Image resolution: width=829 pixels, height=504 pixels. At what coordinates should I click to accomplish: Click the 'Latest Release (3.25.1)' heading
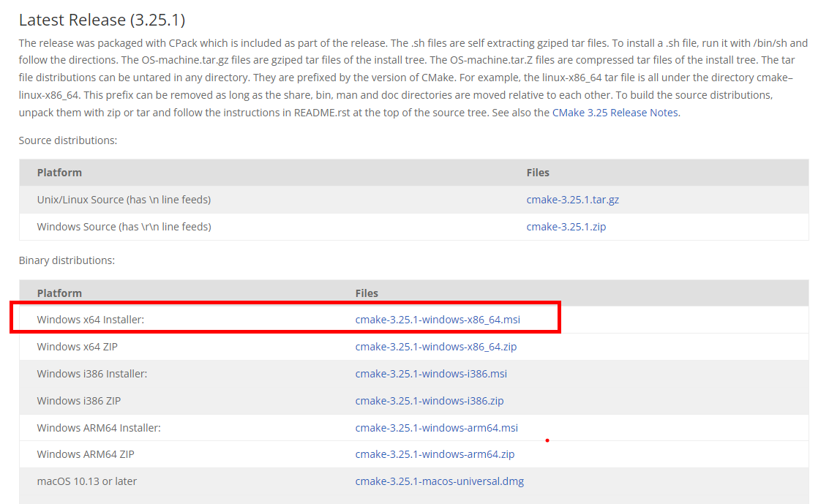[x=102, y=20]
